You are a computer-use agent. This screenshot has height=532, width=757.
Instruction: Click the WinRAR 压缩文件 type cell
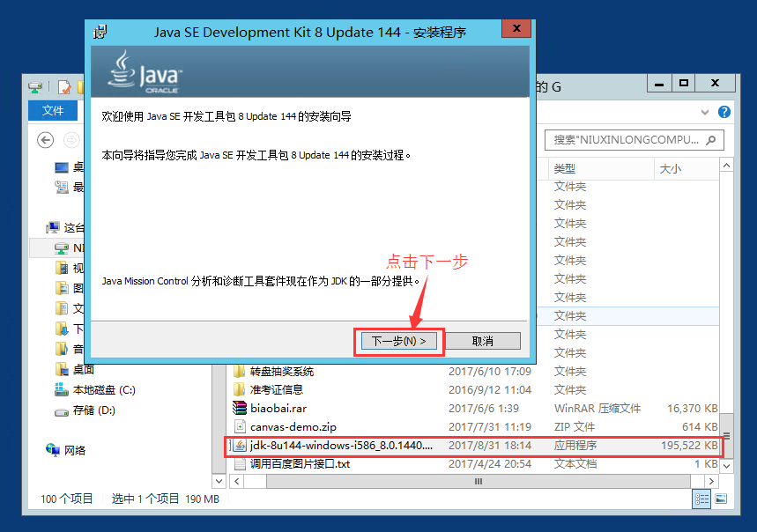(597, 409)
